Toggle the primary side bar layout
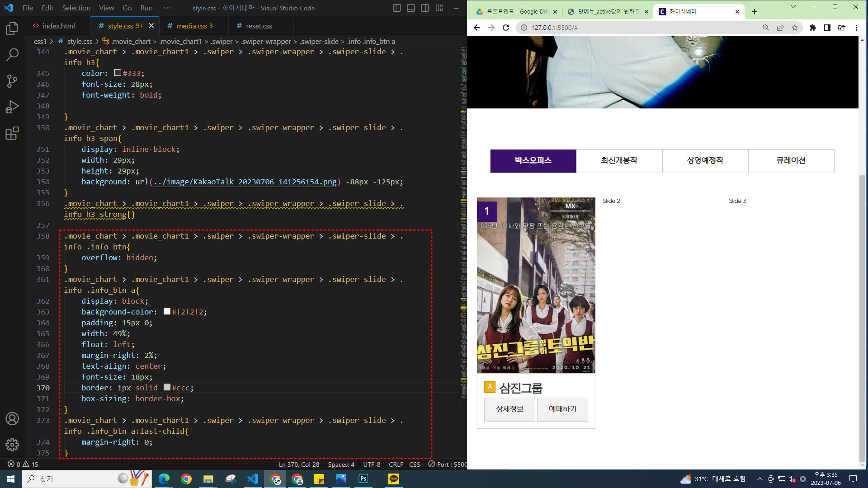The image size is (868, 488). pos(396,8)
